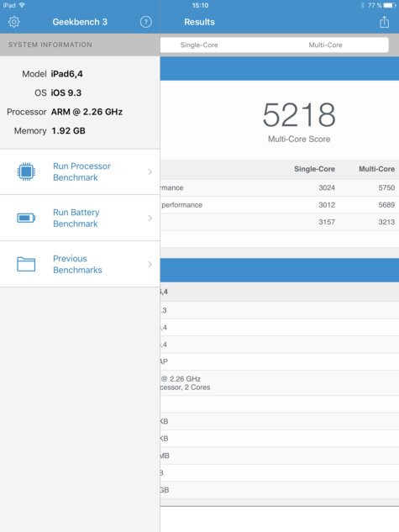The image size is (399, 532).
Task: Tap the System Information header
Action: tap(50, 45)
